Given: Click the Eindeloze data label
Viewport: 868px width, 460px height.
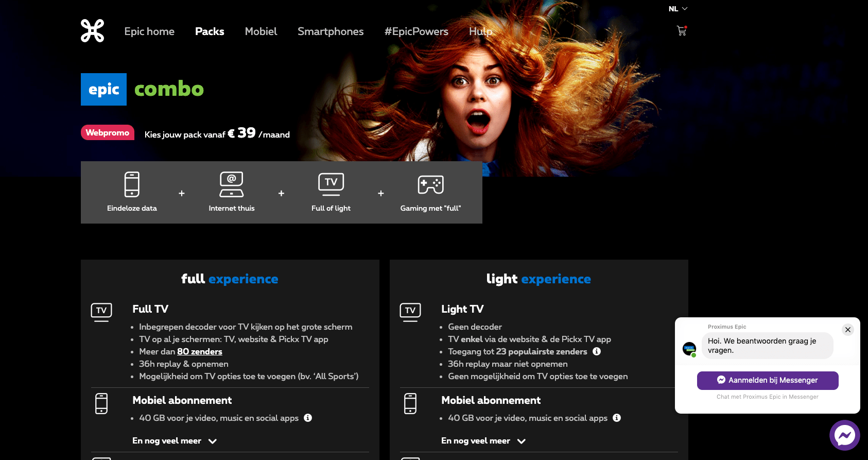Looking at the screenshot, I should pos(132,208).
